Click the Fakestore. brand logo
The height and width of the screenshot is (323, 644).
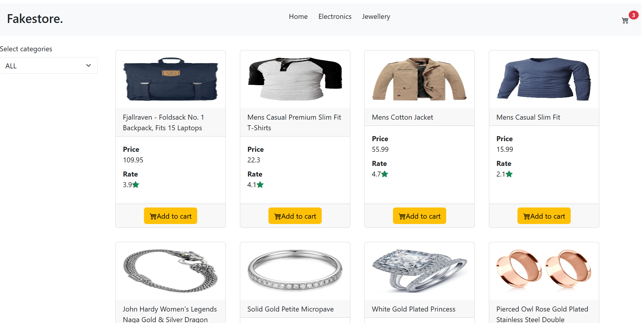pos(35,19)
